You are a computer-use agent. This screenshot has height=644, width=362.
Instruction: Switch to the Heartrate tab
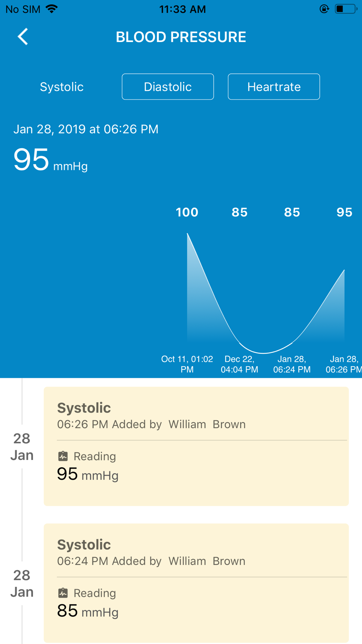click(274, 87)
